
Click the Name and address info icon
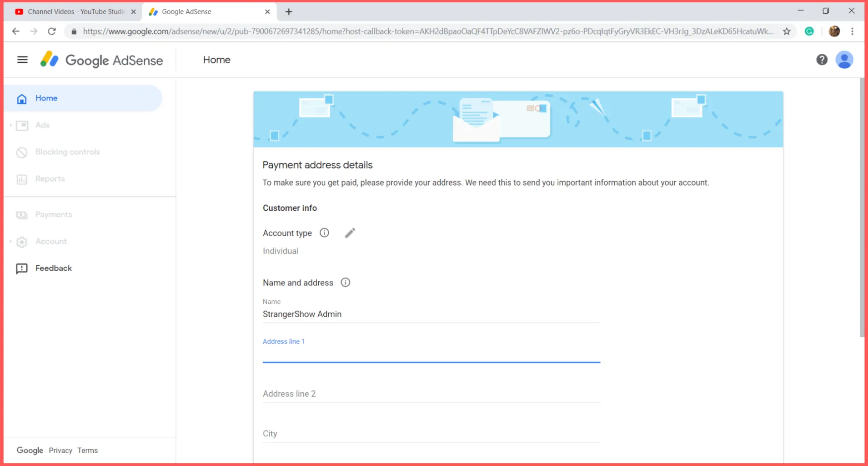346,282
